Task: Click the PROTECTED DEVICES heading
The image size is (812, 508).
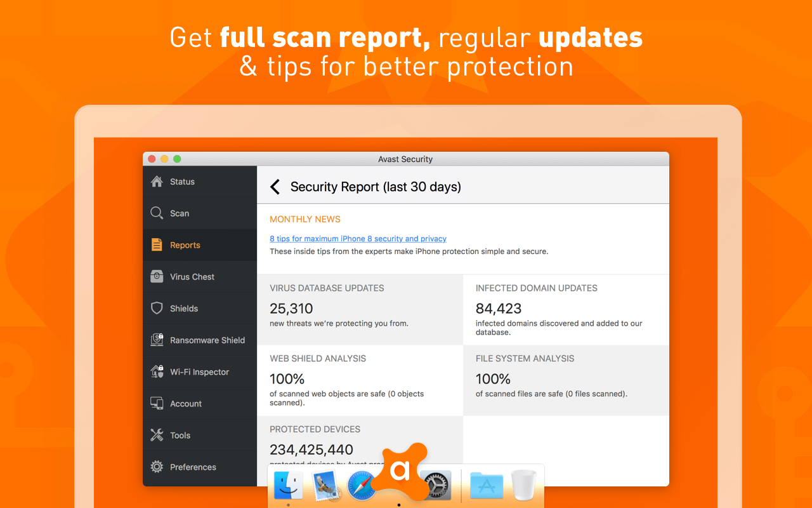Action: click(x=315, y=429)
